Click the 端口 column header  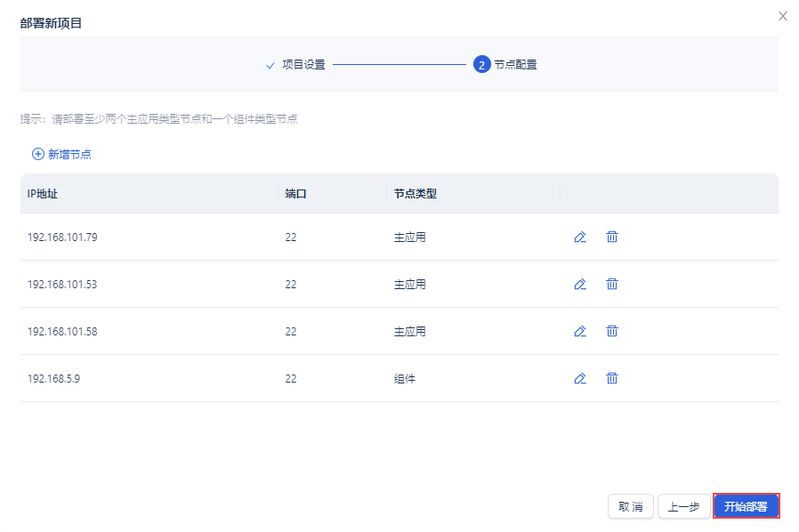[x=295, y=194]
